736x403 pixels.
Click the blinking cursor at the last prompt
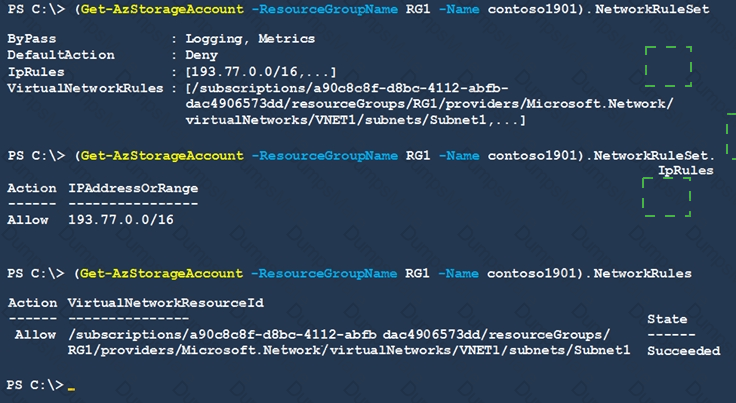71,388
